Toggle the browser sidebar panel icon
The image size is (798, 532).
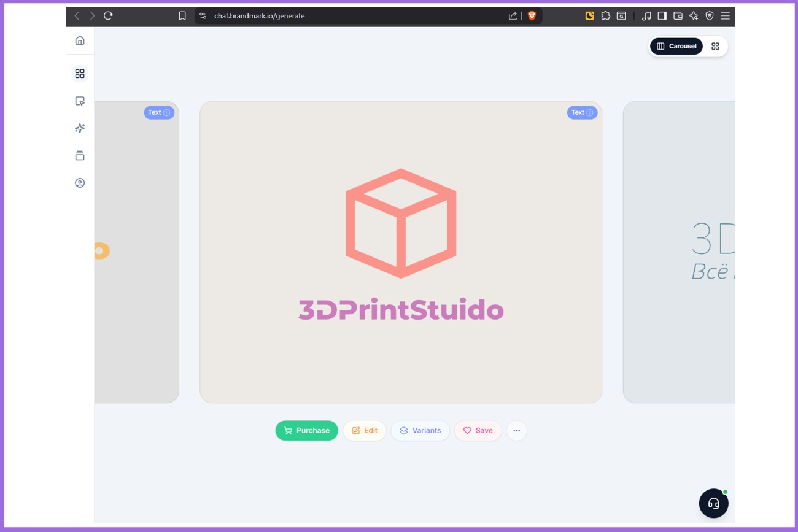tap(662, 16)
